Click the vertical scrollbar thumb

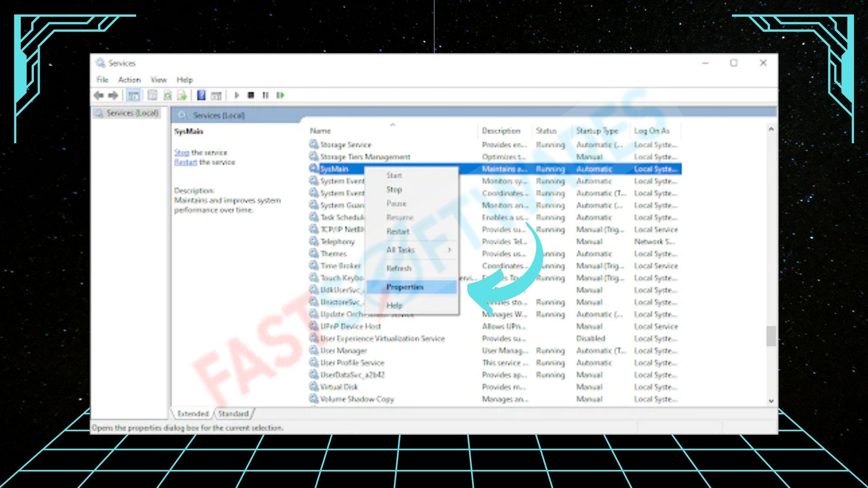(x=771, y=336)
